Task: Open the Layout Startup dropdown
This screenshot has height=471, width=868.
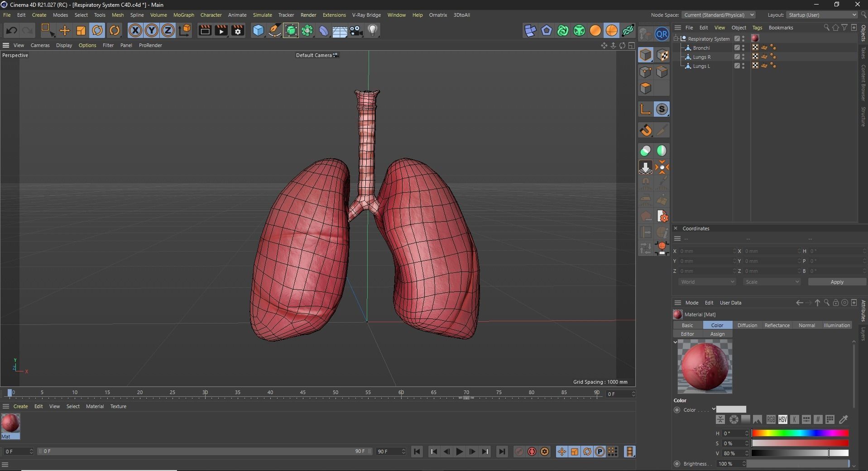Action: coord(822,15)
